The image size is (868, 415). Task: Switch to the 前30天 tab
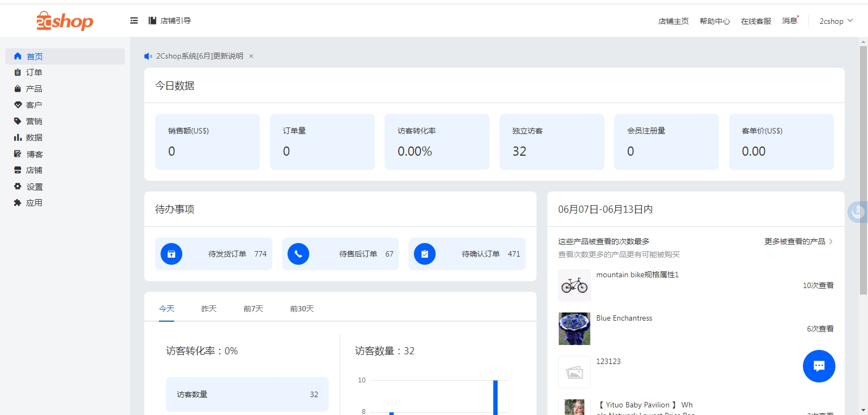point(302,309)
